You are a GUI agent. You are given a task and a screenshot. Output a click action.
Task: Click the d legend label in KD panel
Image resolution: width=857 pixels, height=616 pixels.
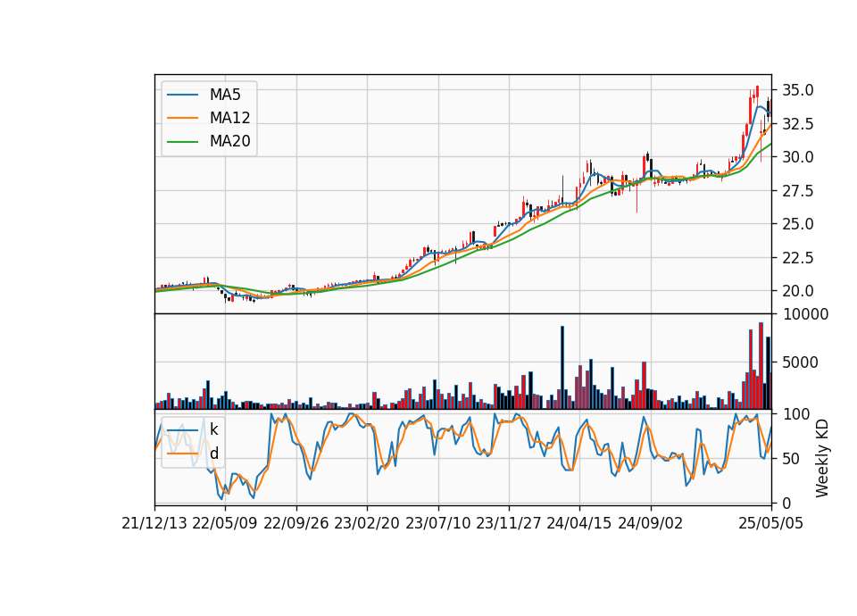click(213, 454)
